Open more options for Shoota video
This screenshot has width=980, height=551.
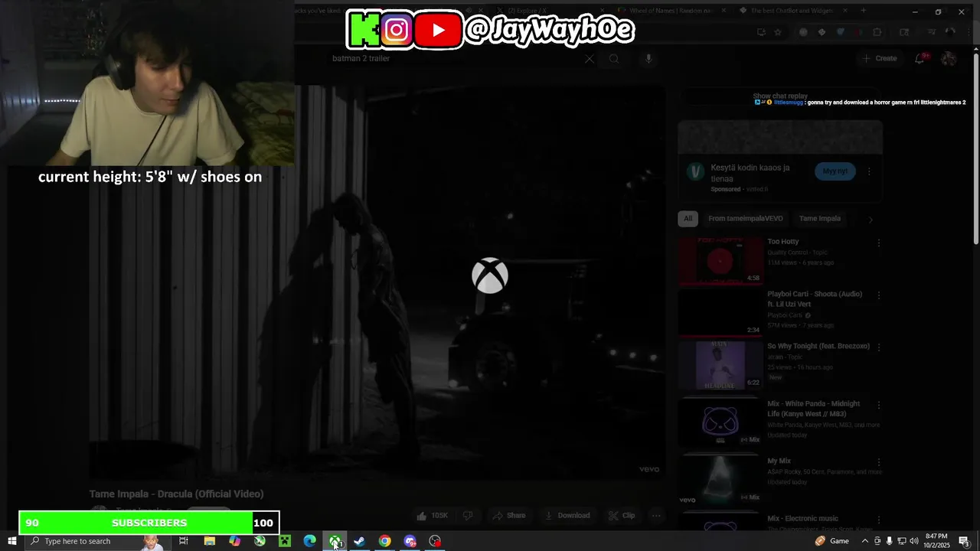879,295
